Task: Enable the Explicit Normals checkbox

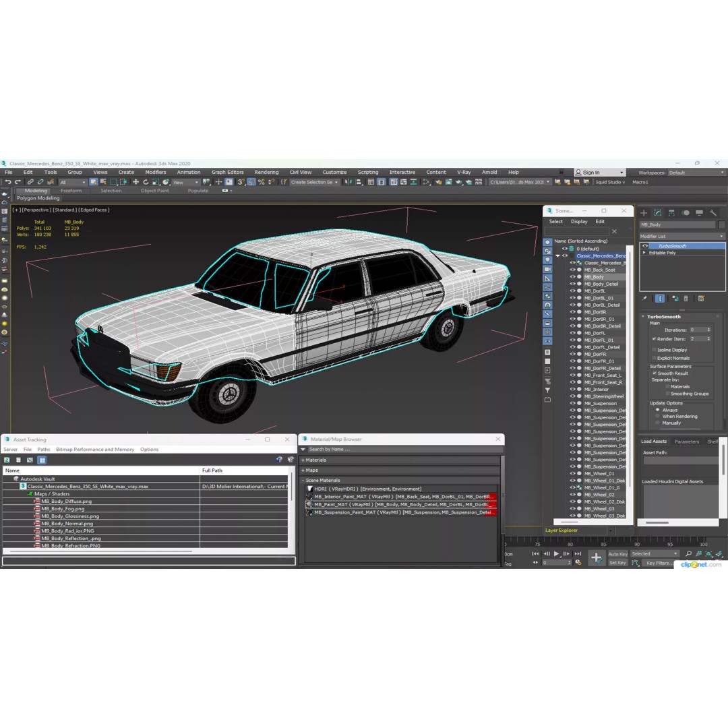Action: point(654,358)
